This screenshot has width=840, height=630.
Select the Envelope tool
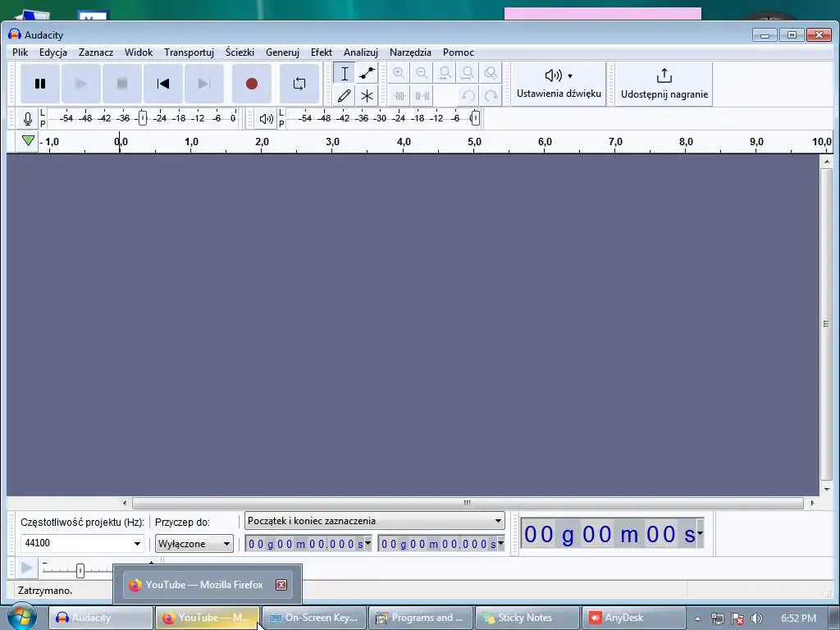tap(367, 73)
